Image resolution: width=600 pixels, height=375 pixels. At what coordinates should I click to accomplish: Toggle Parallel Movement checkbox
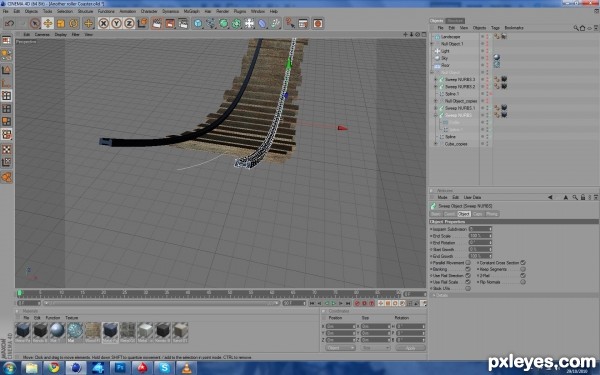[x=468, y=263]
